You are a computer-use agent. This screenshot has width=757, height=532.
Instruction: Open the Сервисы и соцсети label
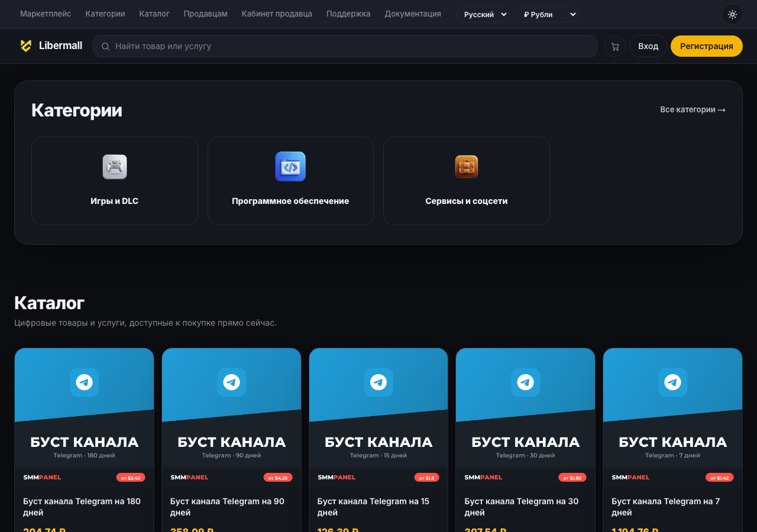(467, 201)
